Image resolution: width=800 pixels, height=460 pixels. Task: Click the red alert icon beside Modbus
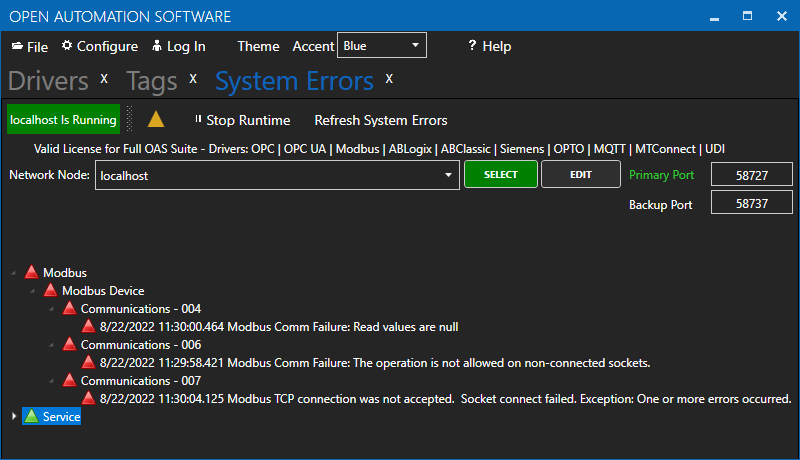[x=31, y=272]
